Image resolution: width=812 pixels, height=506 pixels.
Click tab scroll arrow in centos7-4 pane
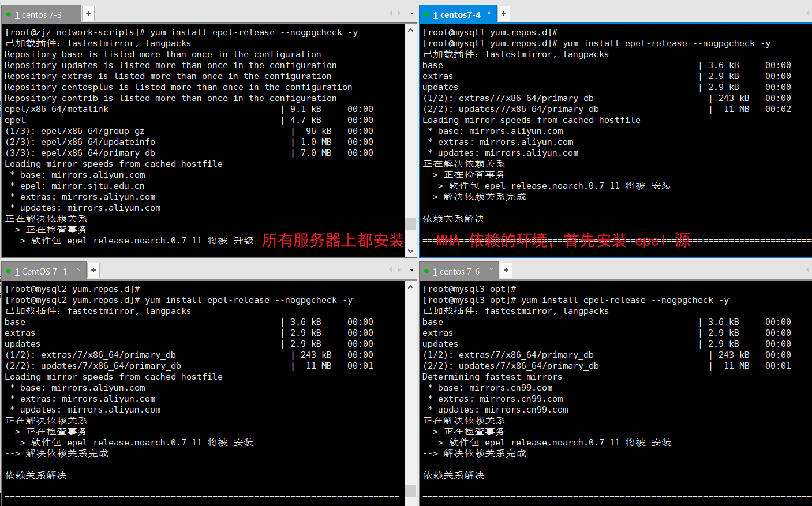808,13
